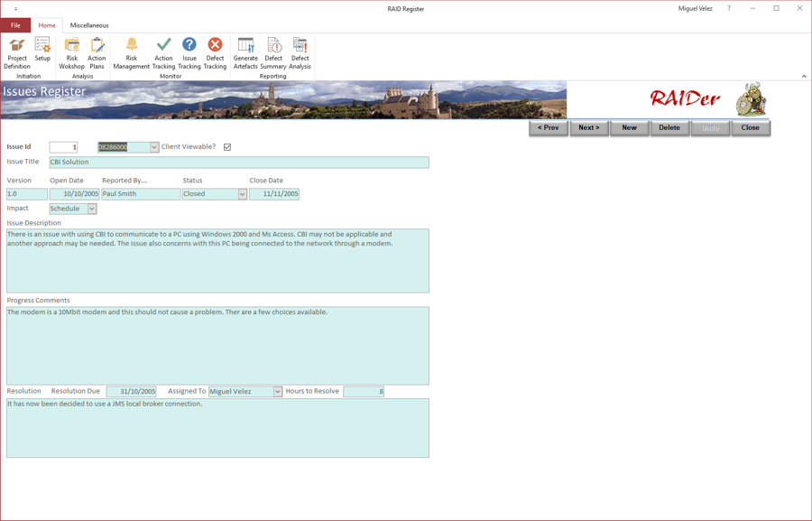Minimize the RAID Register window

pos(752,8)
